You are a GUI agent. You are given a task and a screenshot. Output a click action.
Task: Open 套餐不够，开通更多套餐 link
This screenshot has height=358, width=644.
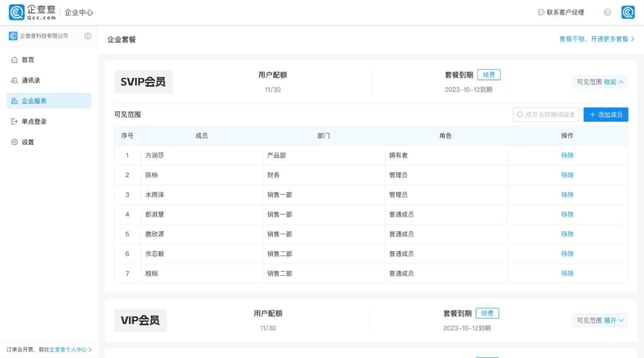[596, 39]
